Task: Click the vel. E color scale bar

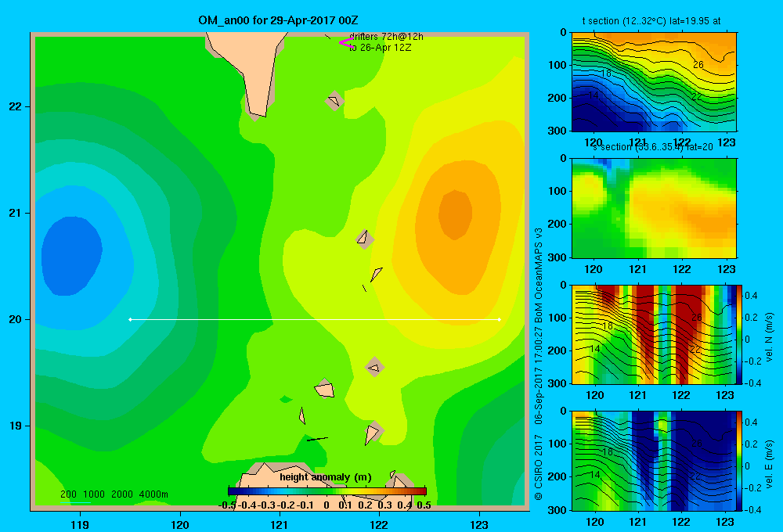Action: (740, 461)
